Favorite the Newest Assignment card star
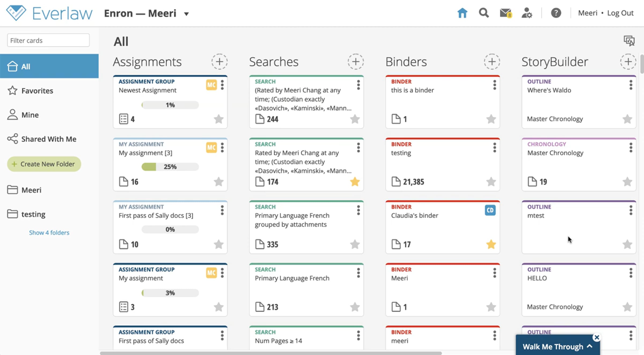 pyautogui.click(x=219, y=119)
